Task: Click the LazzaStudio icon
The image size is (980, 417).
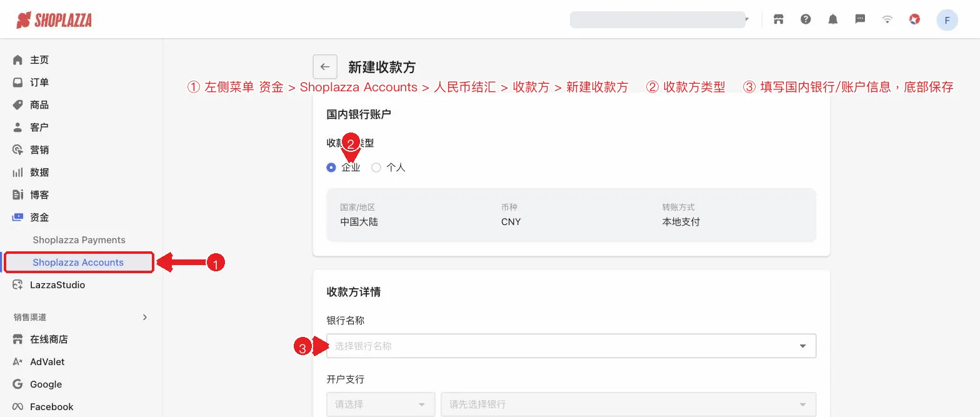Action: tap(17, 285)
